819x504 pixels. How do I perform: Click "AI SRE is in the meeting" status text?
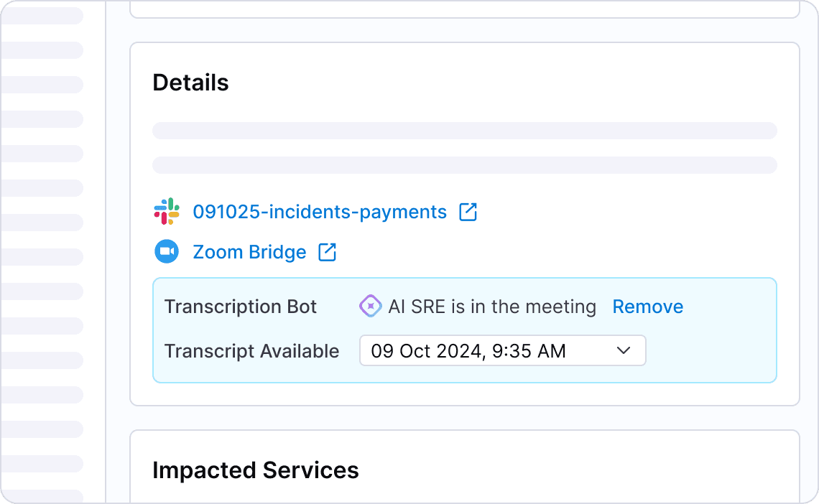tap(492, 307)
